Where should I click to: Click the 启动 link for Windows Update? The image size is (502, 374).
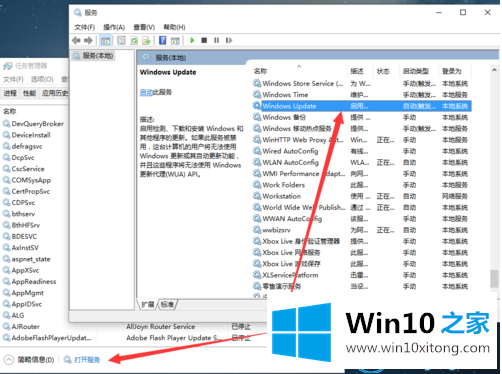(x=146, y=92)
